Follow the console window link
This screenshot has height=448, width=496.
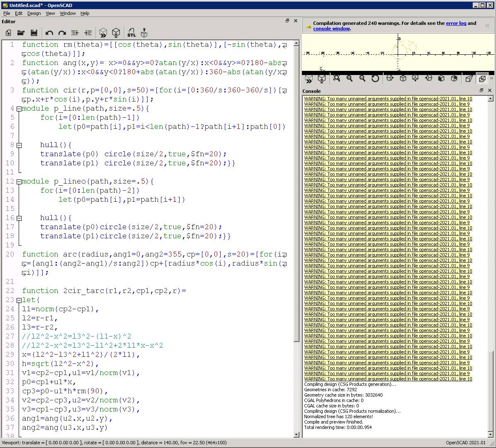[331, 29]
